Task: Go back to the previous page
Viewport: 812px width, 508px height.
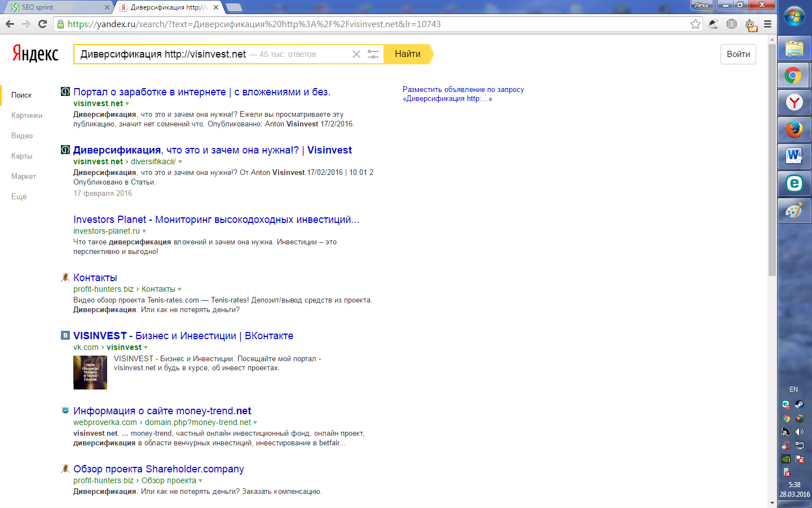Action: (x=10, y=24)
